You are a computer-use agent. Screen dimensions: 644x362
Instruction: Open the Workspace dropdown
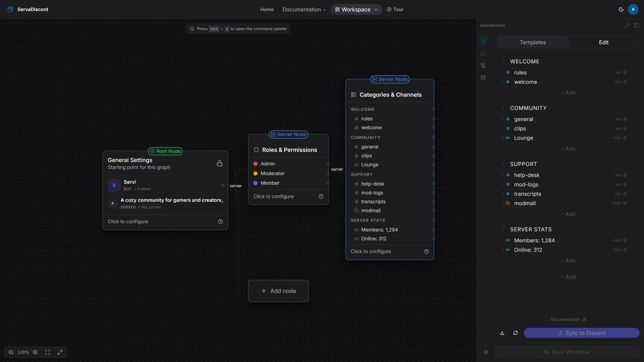tap(356, 9)
